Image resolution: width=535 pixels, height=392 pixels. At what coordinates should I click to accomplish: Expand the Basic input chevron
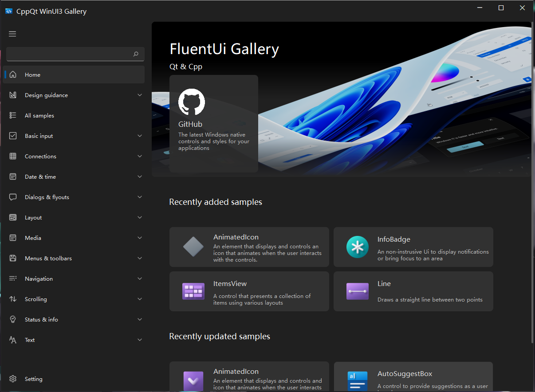point(140,136)
